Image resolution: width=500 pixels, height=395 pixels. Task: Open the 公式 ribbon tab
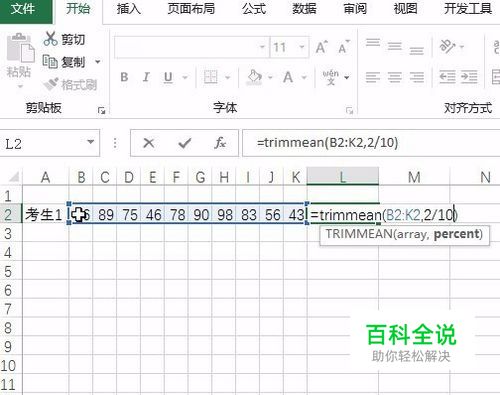[254, 9]
